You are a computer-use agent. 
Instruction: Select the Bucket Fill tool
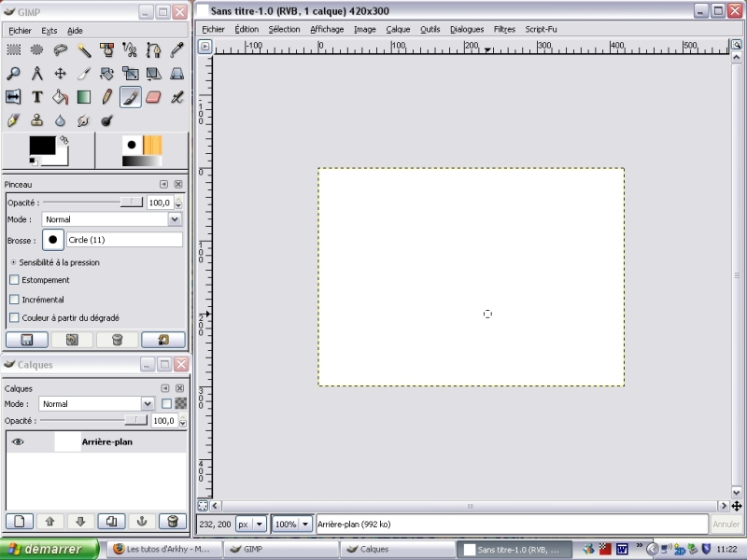60,97
